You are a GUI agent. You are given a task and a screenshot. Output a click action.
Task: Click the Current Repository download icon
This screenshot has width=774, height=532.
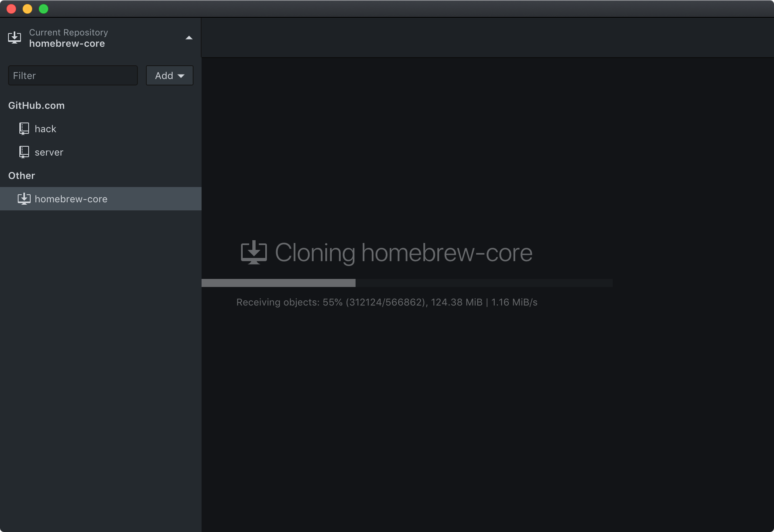(x=15, y=38)
